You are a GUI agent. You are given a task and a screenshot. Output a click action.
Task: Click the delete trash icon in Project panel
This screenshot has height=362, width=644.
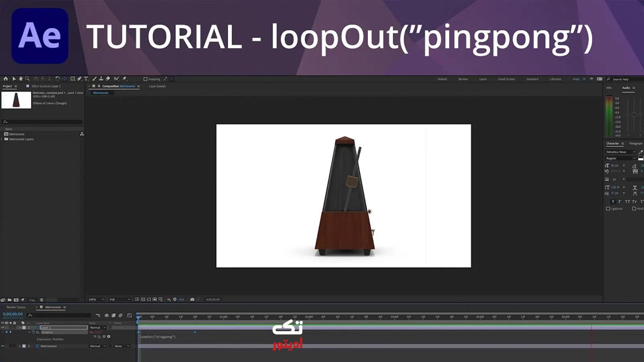point(41,300)
